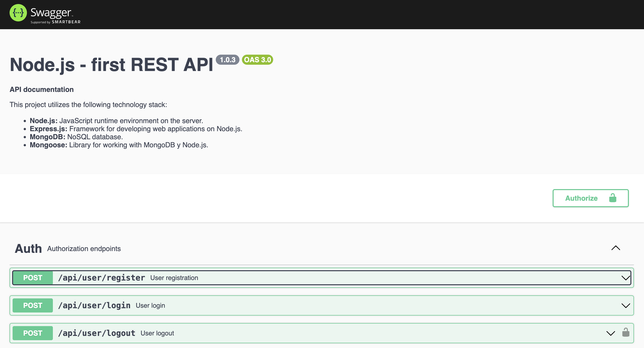Click the POST badge for the register endpoint

[x=33, y=278]
